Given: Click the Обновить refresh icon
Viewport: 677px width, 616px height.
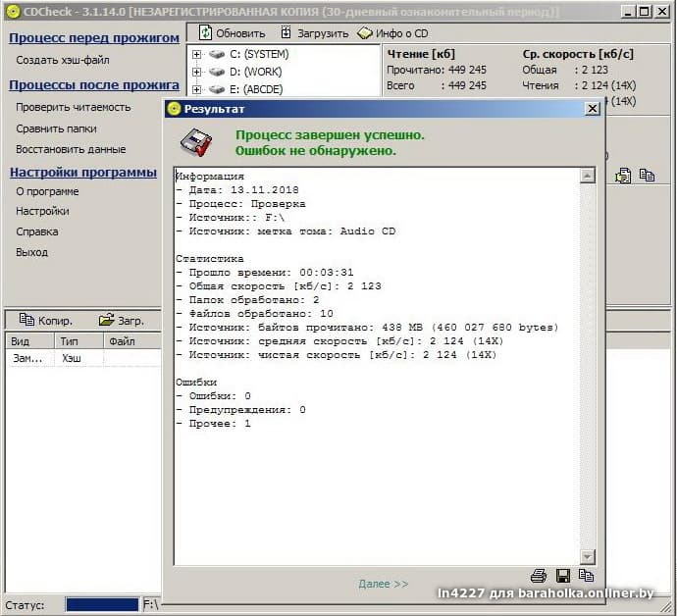Looking at the screenshot, I should 205,32.
